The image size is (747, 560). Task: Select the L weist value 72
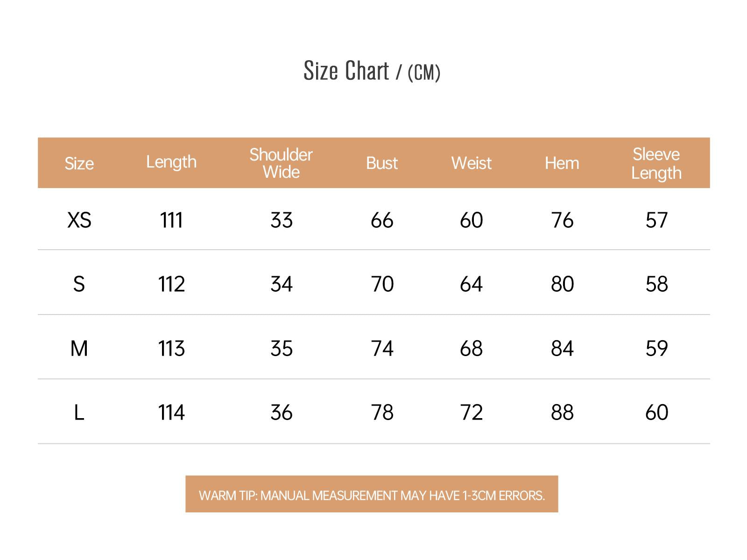coord(471,413)
